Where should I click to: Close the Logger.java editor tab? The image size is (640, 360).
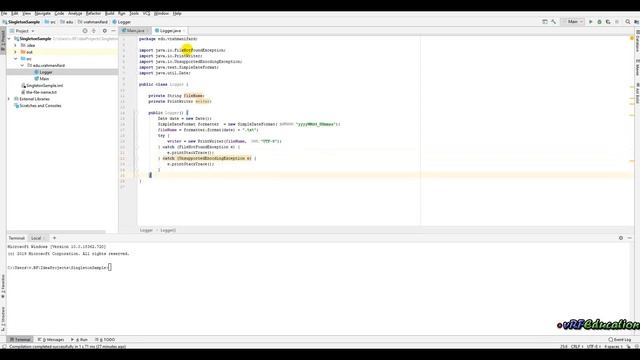184,31
